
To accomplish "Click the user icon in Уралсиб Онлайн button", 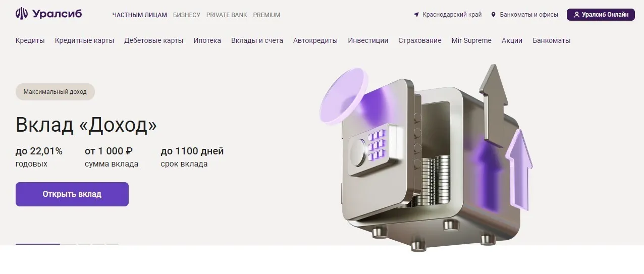I will point(577,15).
